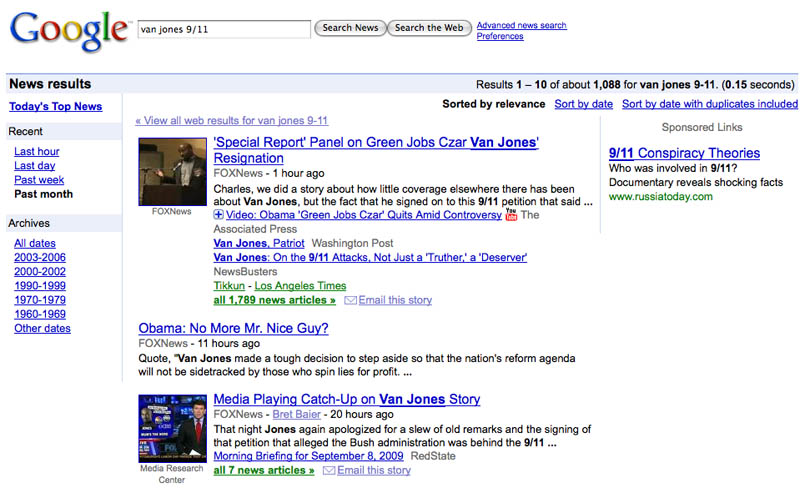This screenshot has width=800, height=488.
Task: Click the Search News button
Action: [x=350, y=28]
